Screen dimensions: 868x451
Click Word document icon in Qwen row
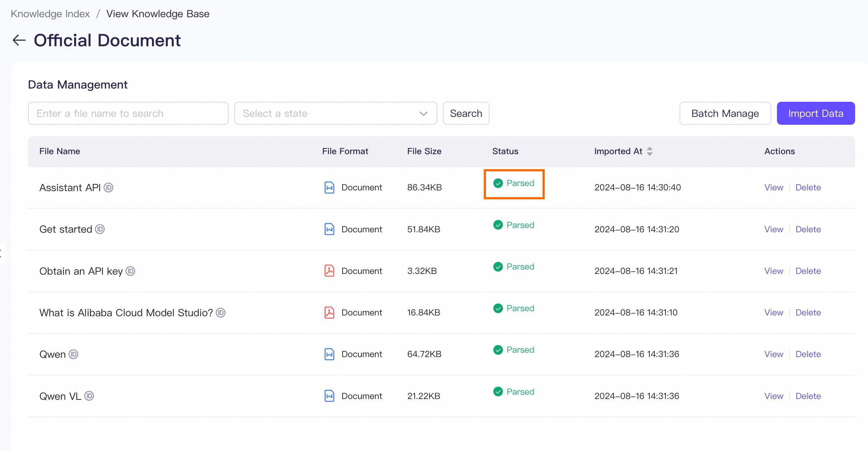[x=329, y=354]
